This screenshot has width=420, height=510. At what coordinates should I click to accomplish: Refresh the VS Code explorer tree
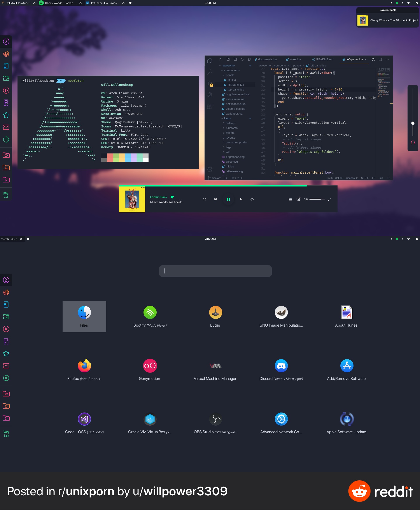pyautogui.click(x=242, y=59)
